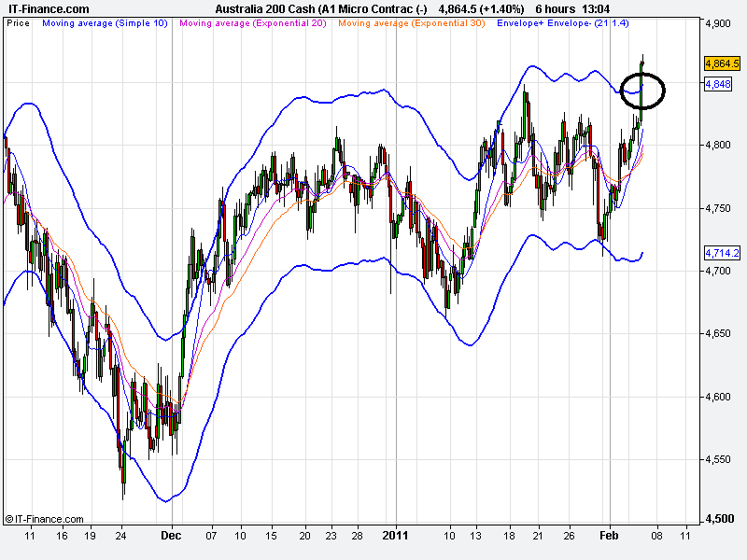Click the 4,714.2 lower envelope value tag
Viewport: 747px width, 560px height.
(722, 252)
